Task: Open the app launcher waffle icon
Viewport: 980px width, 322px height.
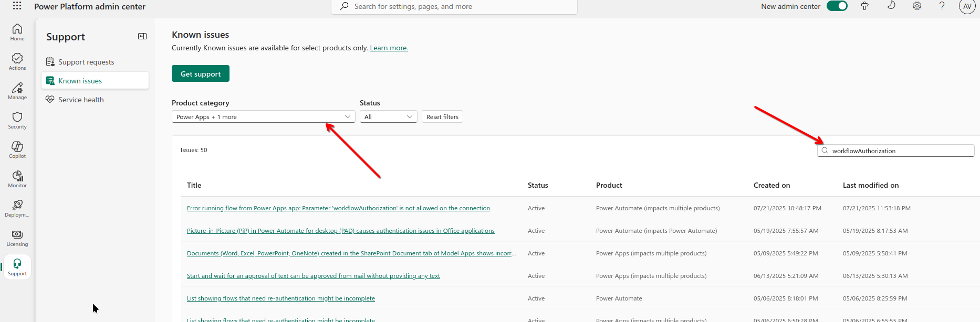Action: [17, 6]
